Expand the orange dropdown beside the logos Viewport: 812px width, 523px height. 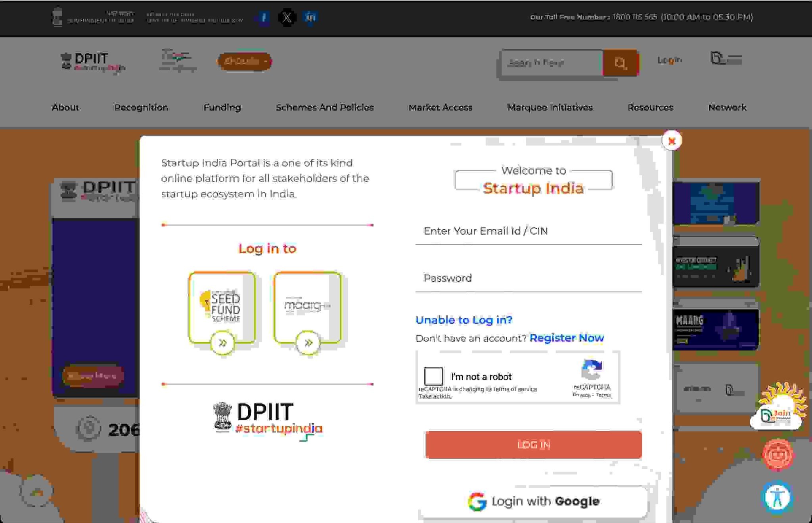245,61
